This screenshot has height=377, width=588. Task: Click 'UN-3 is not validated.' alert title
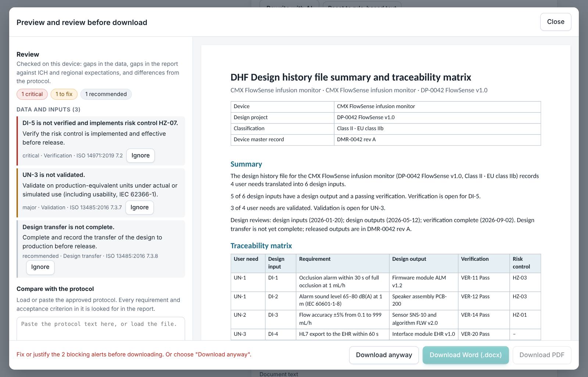pyautogui.click(x=54, y=175)
